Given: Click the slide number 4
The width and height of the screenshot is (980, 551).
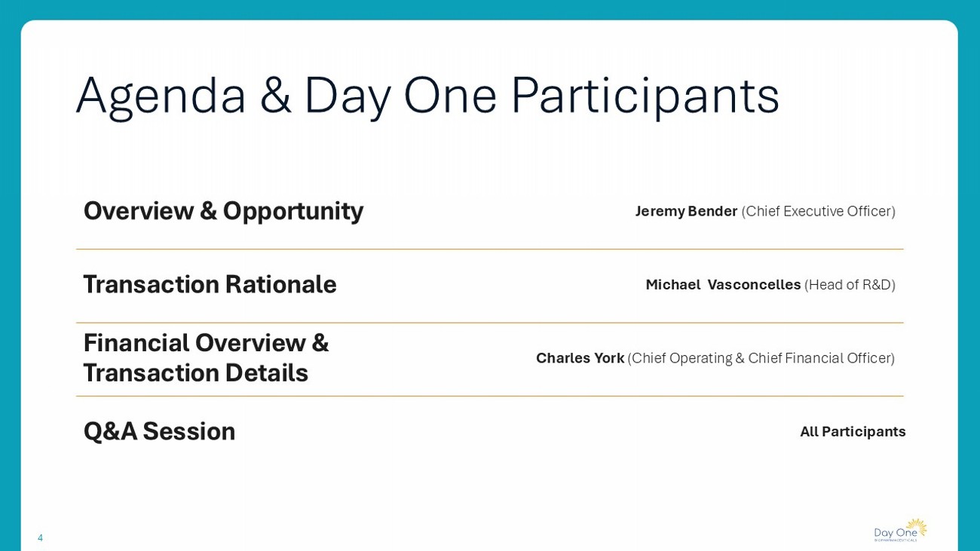Looking at the screenshot, I should 40,538.
